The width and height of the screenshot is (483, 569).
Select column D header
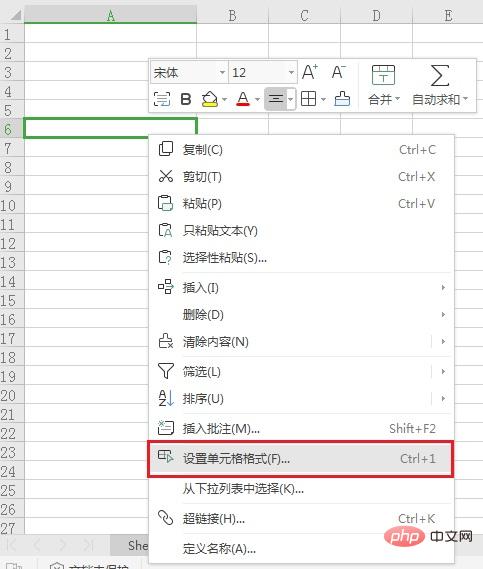(x=376, y=15)
